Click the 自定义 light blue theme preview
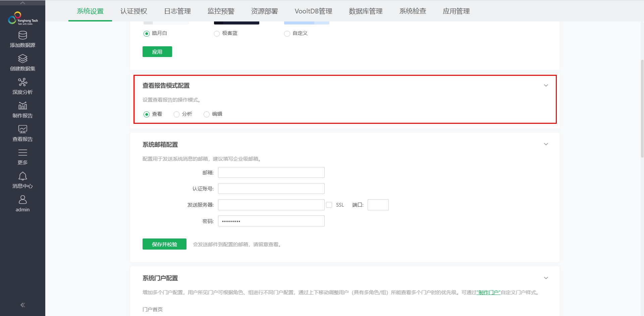 coord(307,23)
